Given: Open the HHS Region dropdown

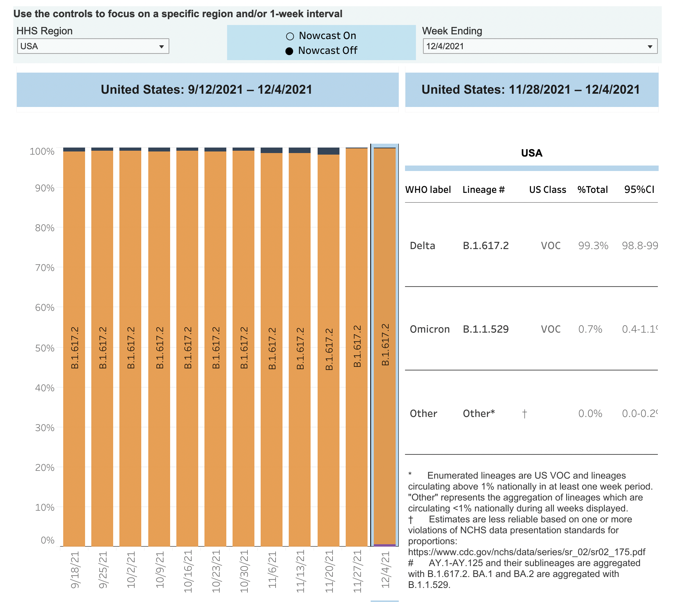Looking at the screenshot, I should [x=93, y=46].
